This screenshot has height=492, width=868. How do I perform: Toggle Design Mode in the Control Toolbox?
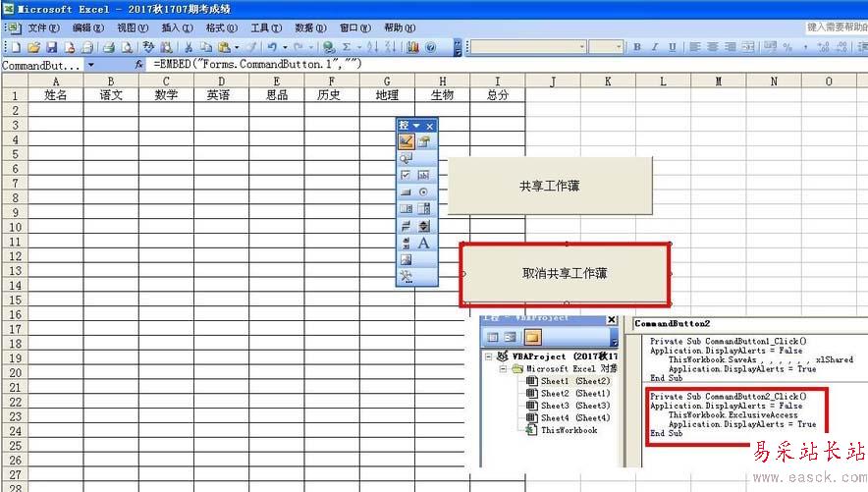406,141
